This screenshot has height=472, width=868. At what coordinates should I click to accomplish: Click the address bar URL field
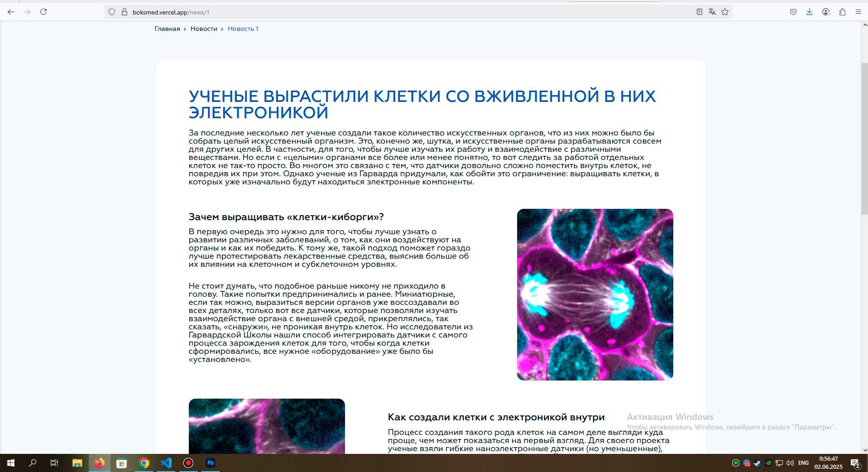(x=408, y=12)
